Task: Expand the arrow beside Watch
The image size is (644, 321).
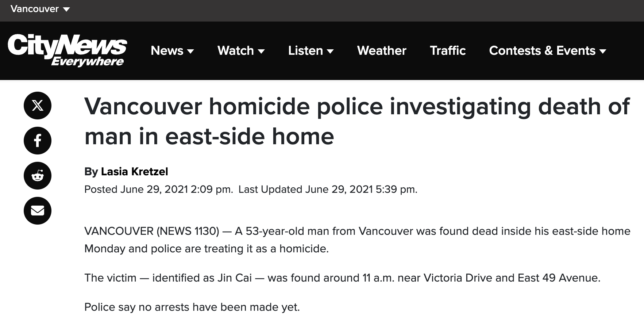Action: pos(261,51)
